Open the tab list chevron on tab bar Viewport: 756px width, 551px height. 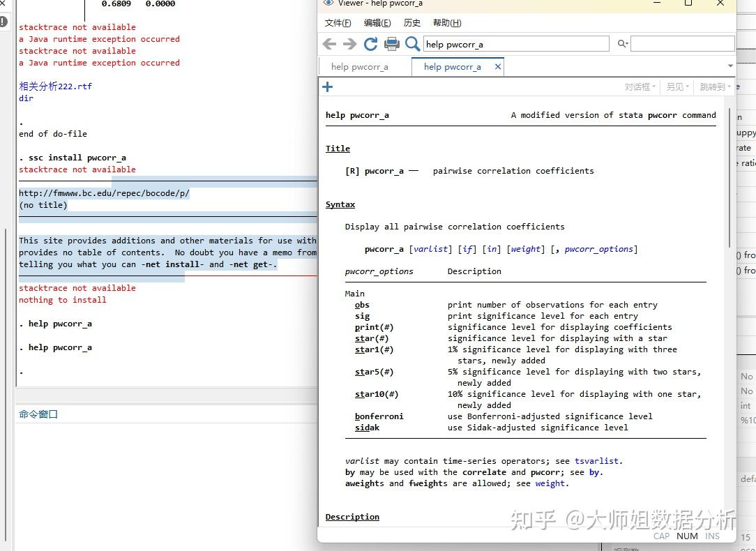click(730, 66)
